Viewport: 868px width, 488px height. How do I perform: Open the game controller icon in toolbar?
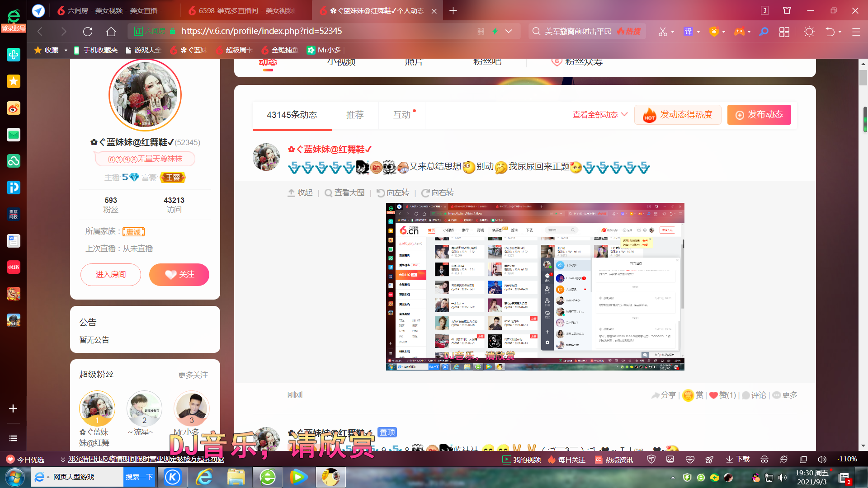(x=739, y=32)
